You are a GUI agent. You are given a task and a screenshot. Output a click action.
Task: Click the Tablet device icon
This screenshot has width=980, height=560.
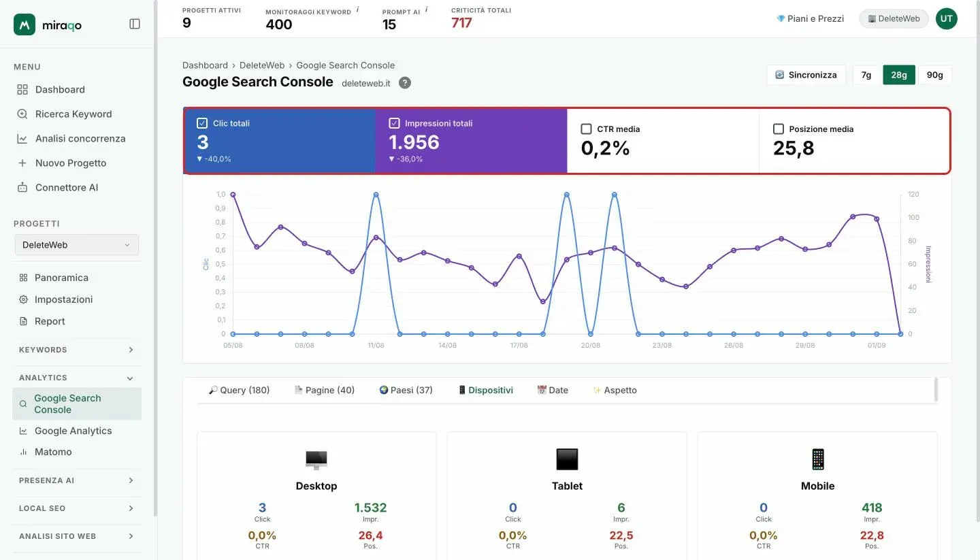click(x=567, y=459)
